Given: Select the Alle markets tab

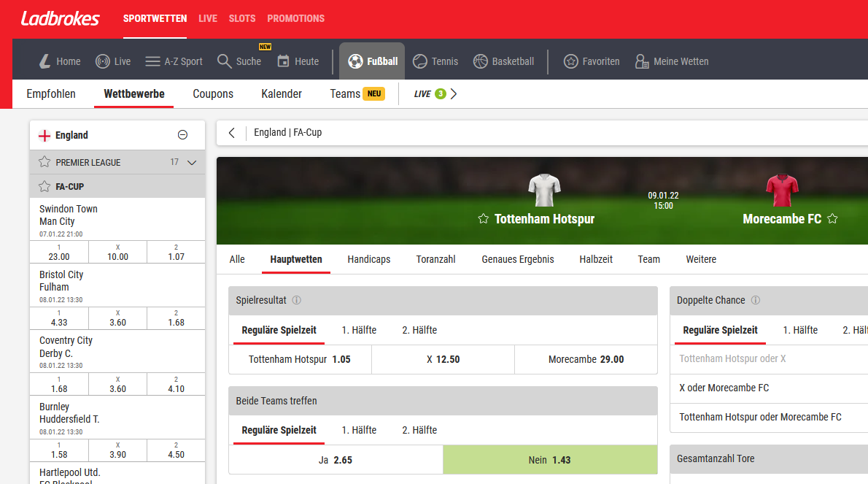Looking at the screenshot, I should pyautogui.click(x=237, y=259).
